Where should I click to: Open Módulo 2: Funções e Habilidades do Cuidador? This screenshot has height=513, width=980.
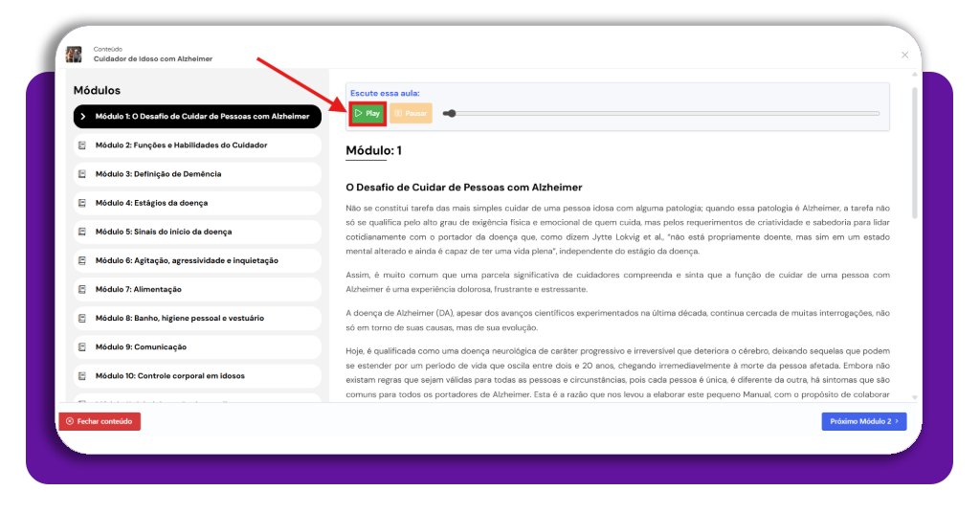tap(181, 145)
